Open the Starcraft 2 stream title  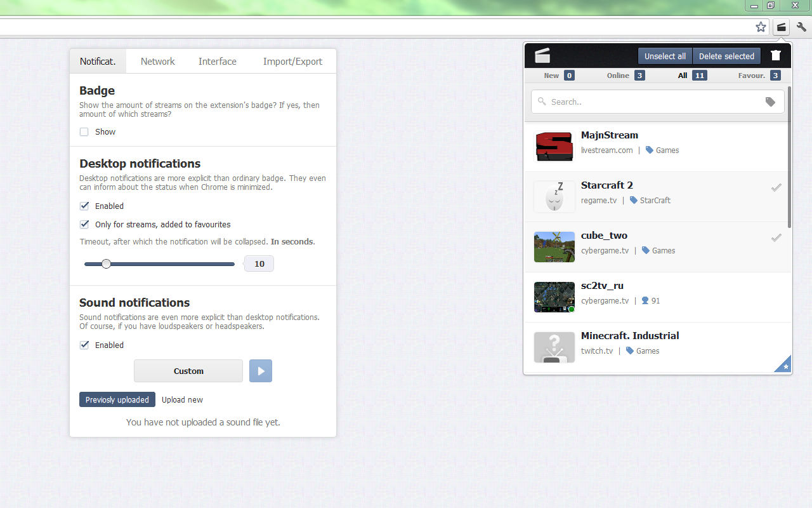(607, 185)
